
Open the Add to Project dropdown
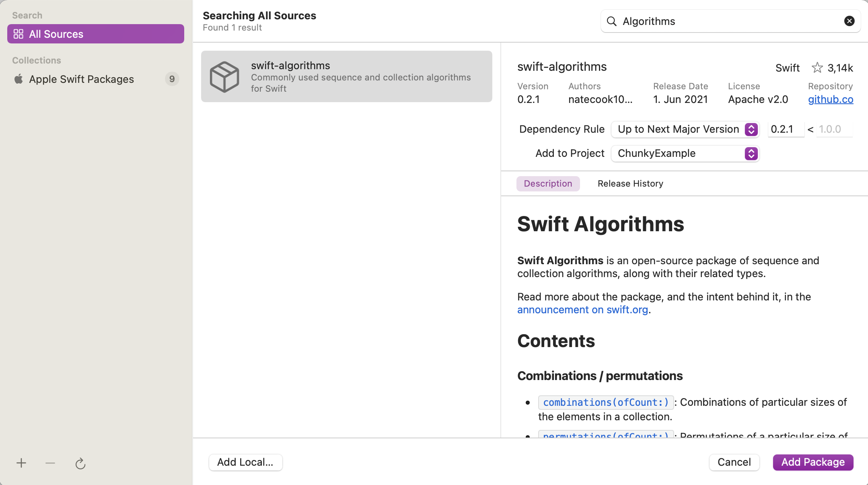[685, 153]
